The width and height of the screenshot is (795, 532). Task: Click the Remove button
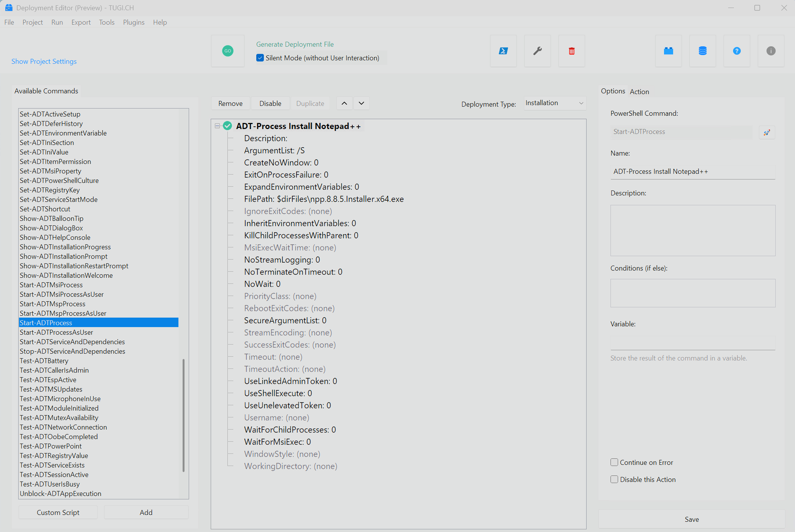point(230,104)
